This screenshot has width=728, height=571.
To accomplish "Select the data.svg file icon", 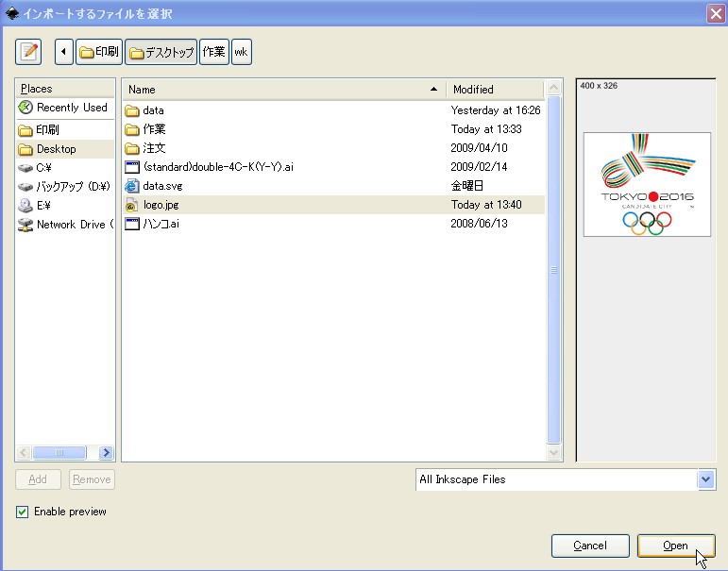I will pyautogui.click(x=132, y=186).
